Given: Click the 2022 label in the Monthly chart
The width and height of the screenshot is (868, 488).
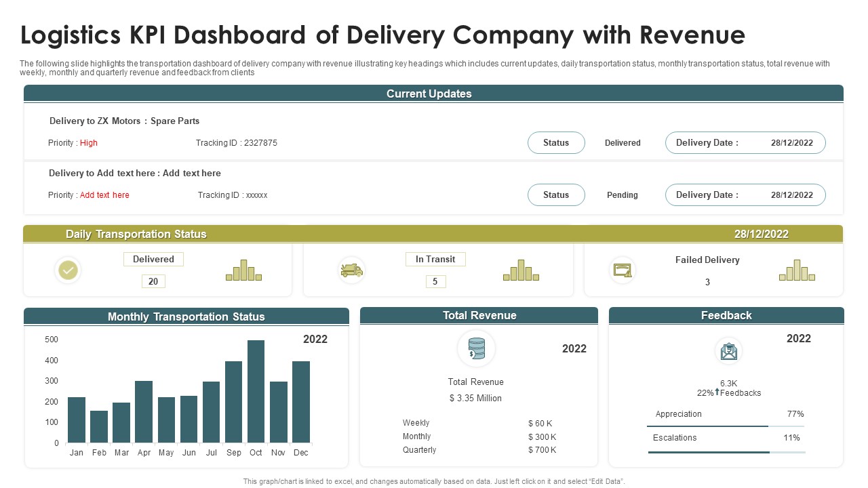Looking at the screenshot, I should coord(315,340).
